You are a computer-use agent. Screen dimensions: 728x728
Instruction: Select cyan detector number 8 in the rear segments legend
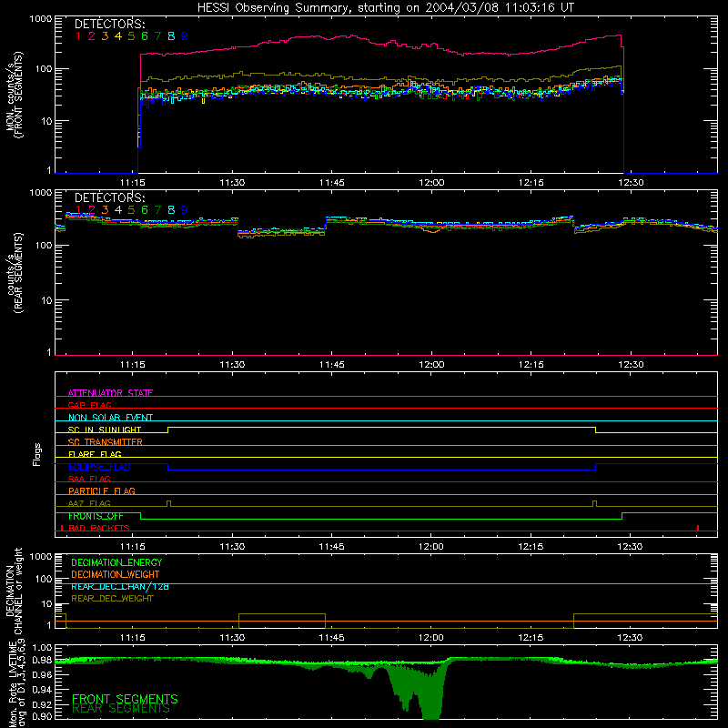coord(171,210)
